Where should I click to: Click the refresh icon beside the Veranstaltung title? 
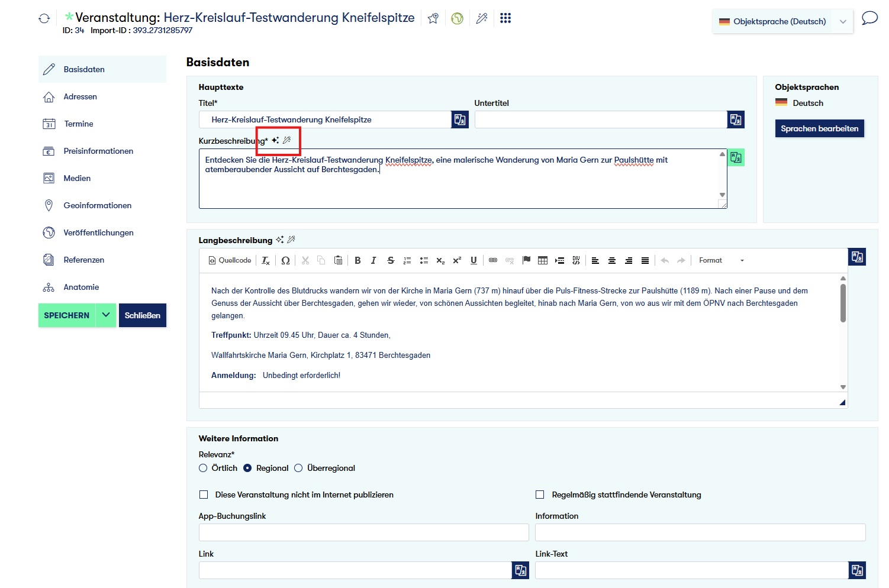tap(44, 18)
